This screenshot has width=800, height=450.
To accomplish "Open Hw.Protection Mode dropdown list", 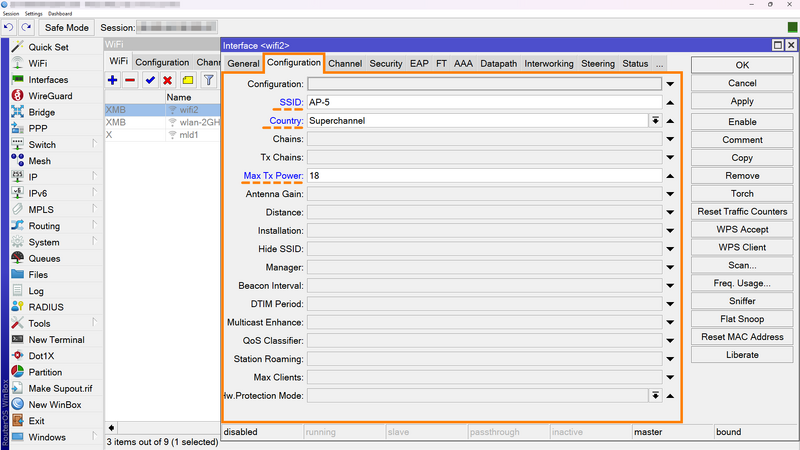I will click(656, 395).
